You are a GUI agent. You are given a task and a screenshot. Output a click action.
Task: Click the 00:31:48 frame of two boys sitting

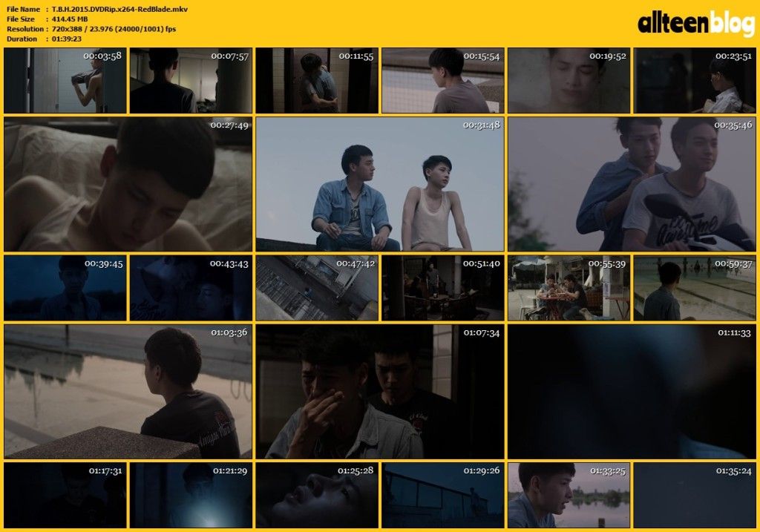tap(380, 184)
